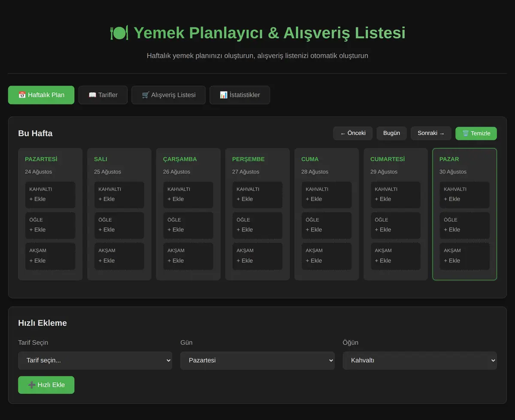
Task: Click the plate and cutlery icon in title
Action: [119, 33]
